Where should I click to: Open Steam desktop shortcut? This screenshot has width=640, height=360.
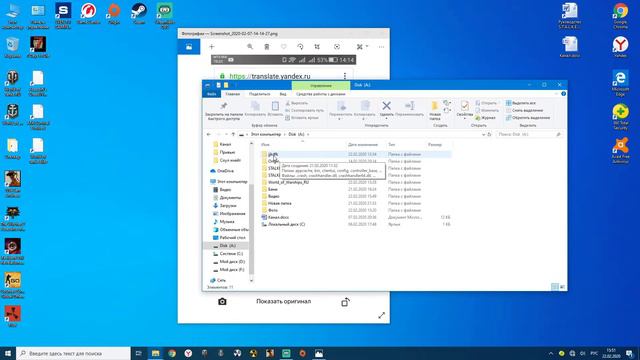coord(139,14)
